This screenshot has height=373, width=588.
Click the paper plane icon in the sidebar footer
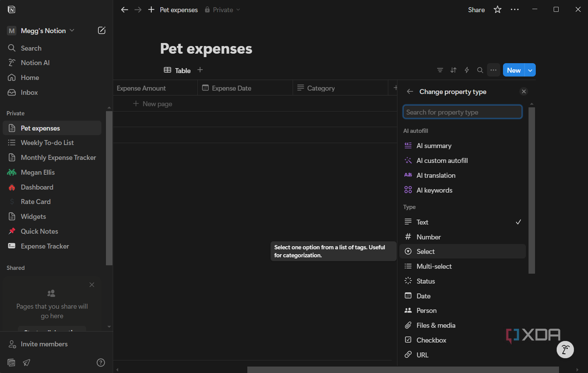click(x=27, y=363)
